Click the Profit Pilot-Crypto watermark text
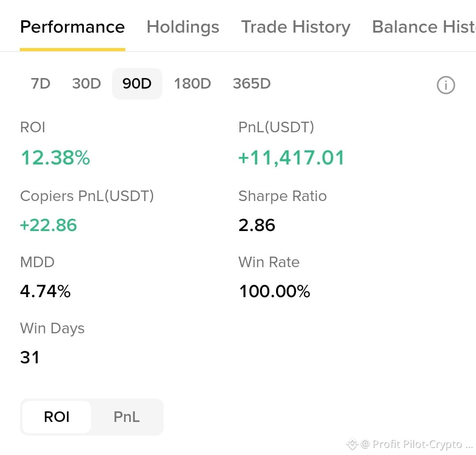 [417, 444]
